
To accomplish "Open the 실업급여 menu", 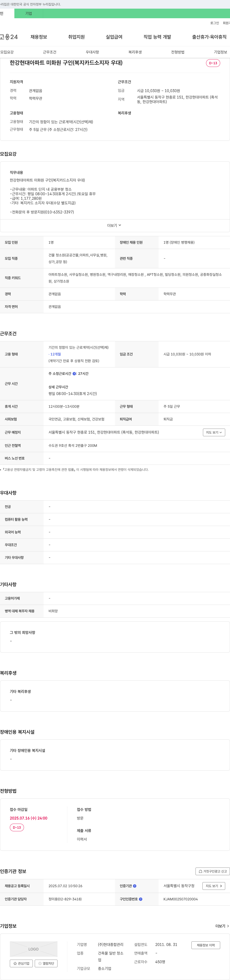I will [x=114, y=37].
